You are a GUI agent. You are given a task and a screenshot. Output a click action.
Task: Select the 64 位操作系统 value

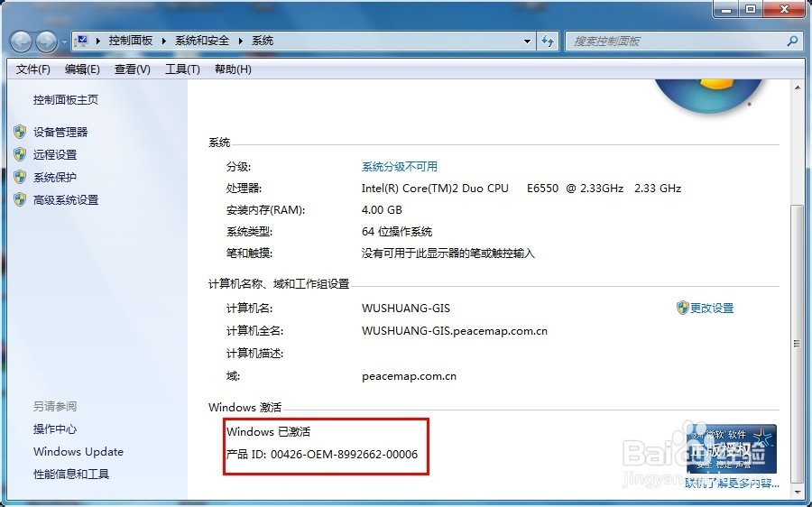coord(397,232)
